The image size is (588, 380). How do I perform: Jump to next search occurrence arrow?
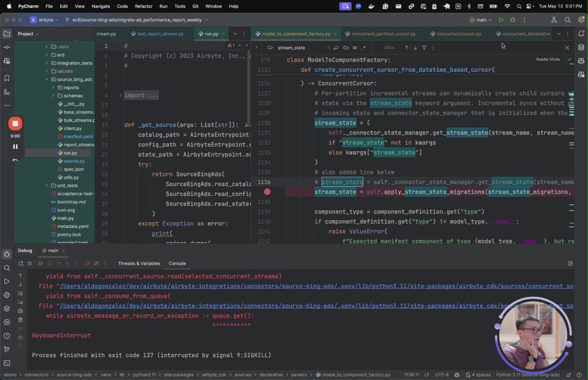pos(415,47)
